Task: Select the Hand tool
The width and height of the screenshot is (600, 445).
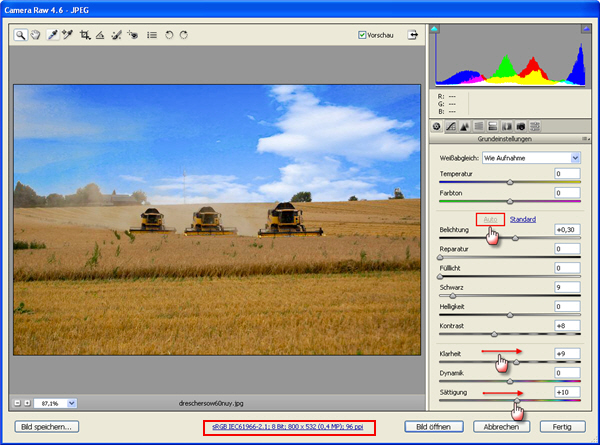Action: [x=35, y=35]
